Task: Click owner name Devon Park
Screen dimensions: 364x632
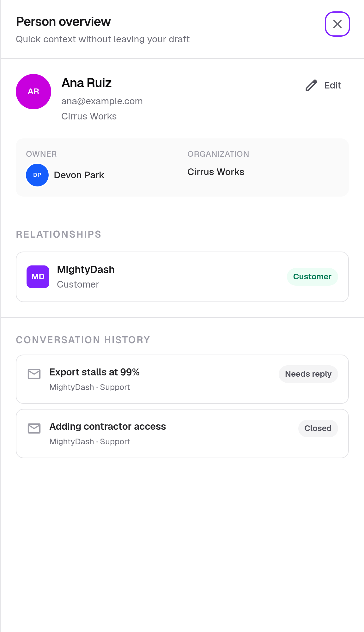Action: (x=79, y=175)
